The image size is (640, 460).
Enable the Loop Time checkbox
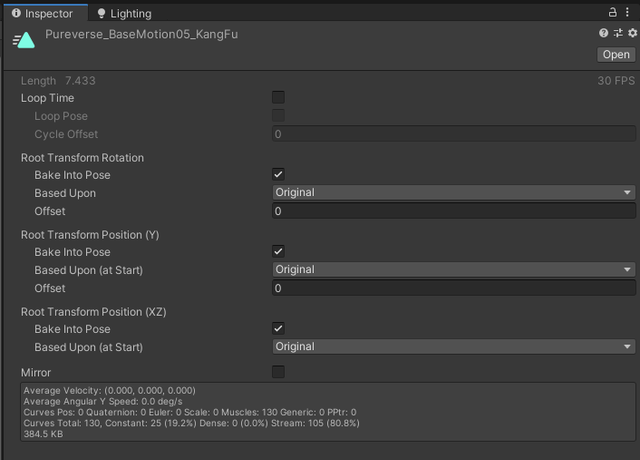click(278, 98)
